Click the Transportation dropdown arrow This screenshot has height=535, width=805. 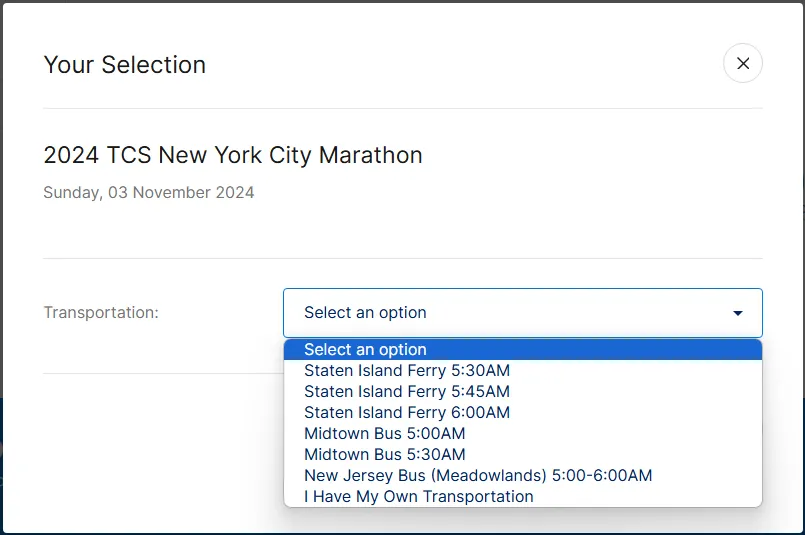tap(738, 313)
